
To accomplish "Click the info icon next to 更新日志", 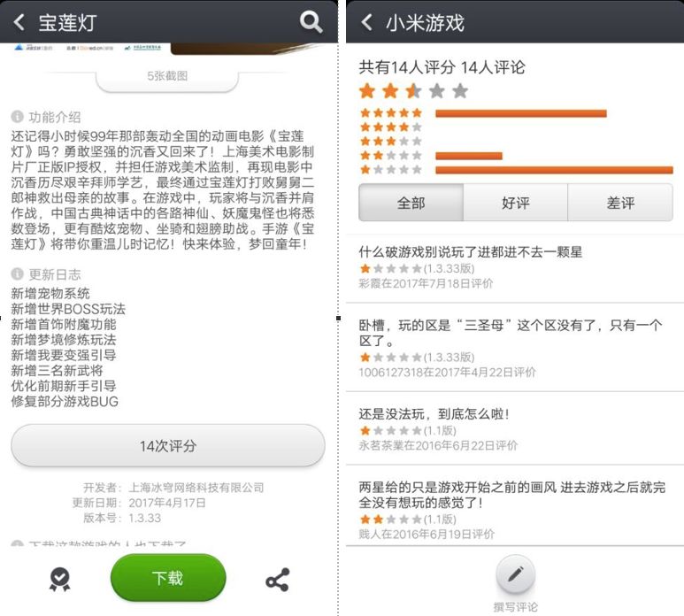I will tap(17, 274).
